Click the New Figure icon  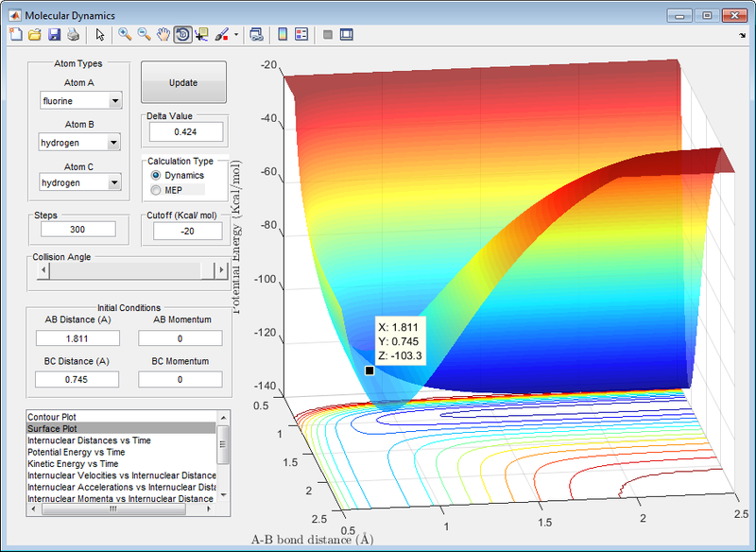point(14,35)
